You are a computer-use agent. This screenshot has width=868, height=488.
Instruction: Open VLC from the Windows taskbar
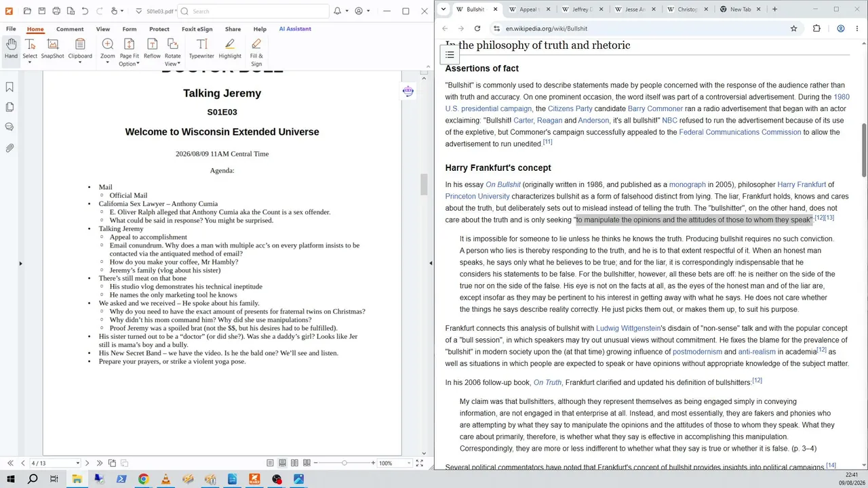pos(165,479)
